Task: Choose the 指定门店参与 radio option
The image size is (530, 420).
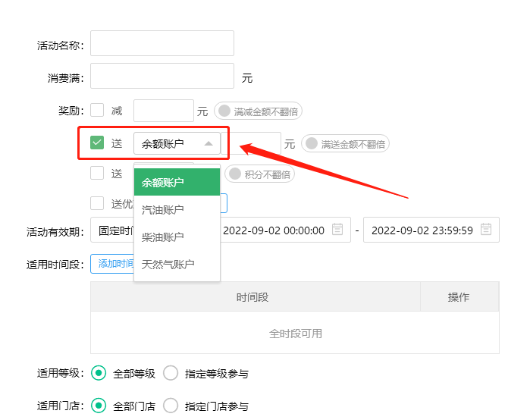Action: tap(171, 406)
